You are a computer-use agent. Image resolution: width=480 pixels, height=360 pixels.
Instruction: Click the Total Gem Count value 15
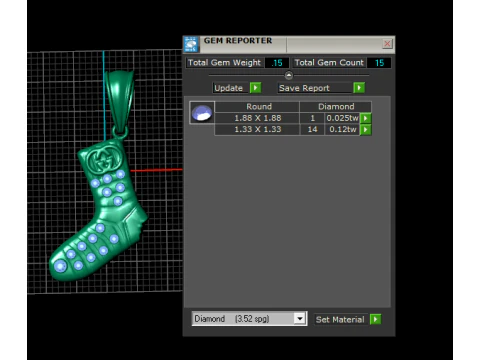point(379,63)
